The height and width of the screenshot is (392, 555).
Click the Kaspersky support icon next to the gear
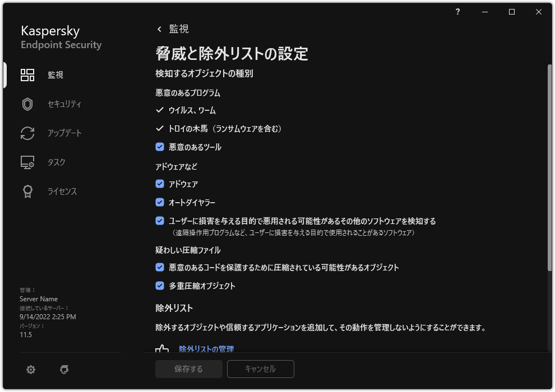pos(64,370)
